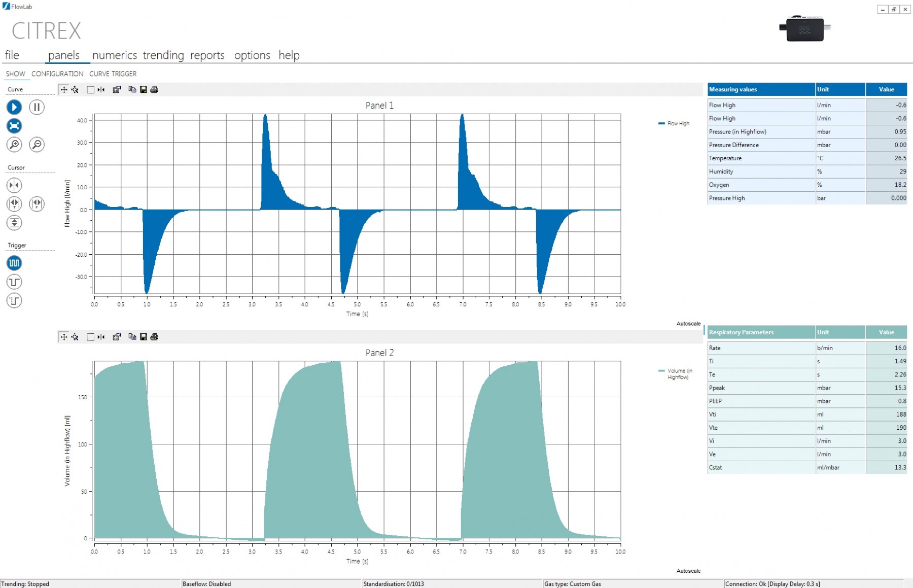913x588 pixels.
Task: Open Panel 1 zoom box selection tool
Action: point(90,89)
